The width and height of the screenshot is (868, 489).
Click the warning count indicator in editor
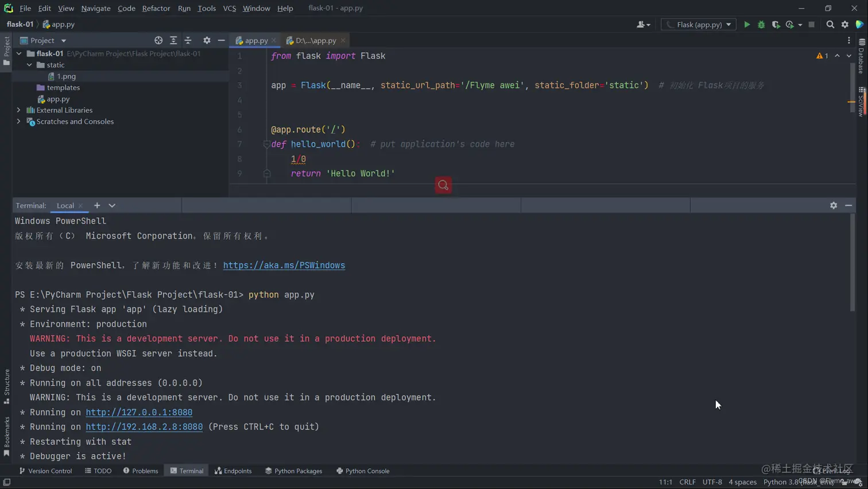tap(822, 56)
